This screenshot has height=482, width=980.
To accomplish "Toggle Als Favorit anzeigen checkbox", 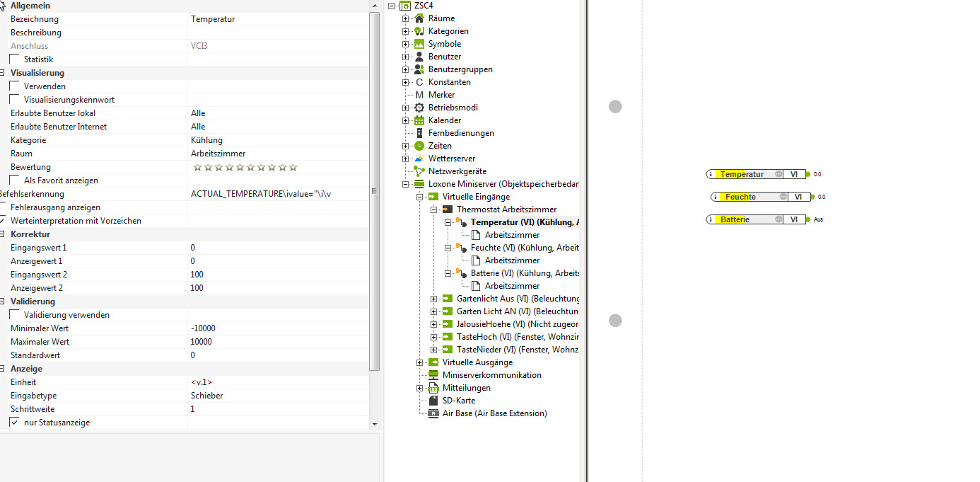I will [14, 180].
